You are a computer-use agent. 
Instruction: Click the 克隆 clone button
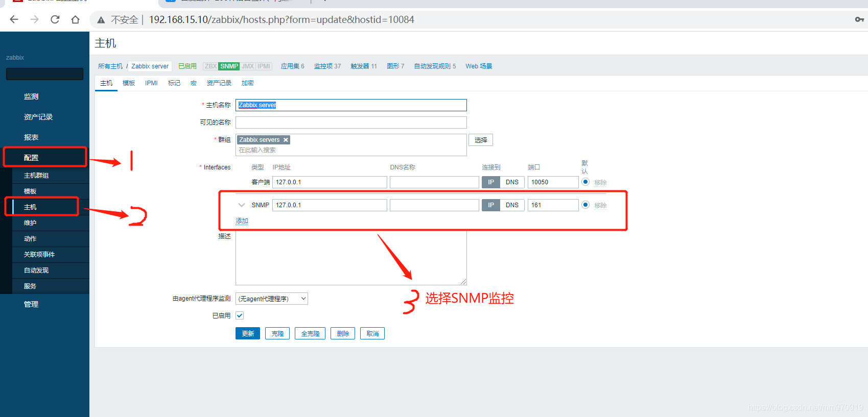click(277, 333)
